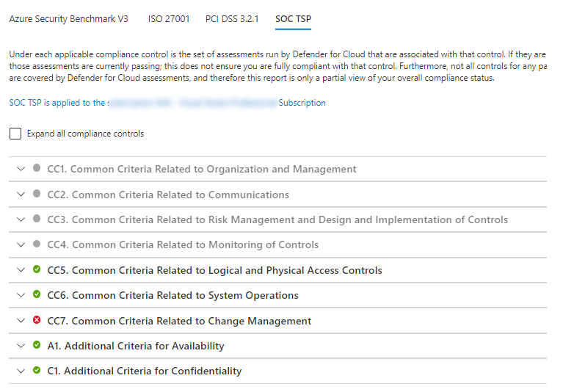Expand the CC1 Organization and Management chevron
Screen dimensions: 563x392
(21, 169)
